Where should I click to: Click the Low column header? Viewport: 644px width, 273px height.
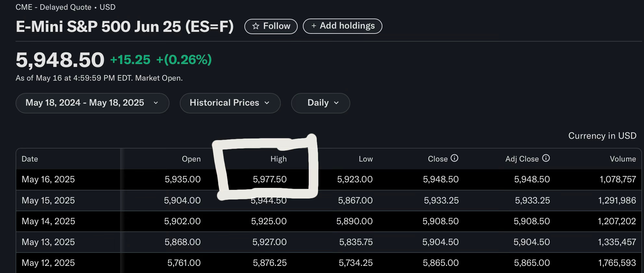click(365, 159)
